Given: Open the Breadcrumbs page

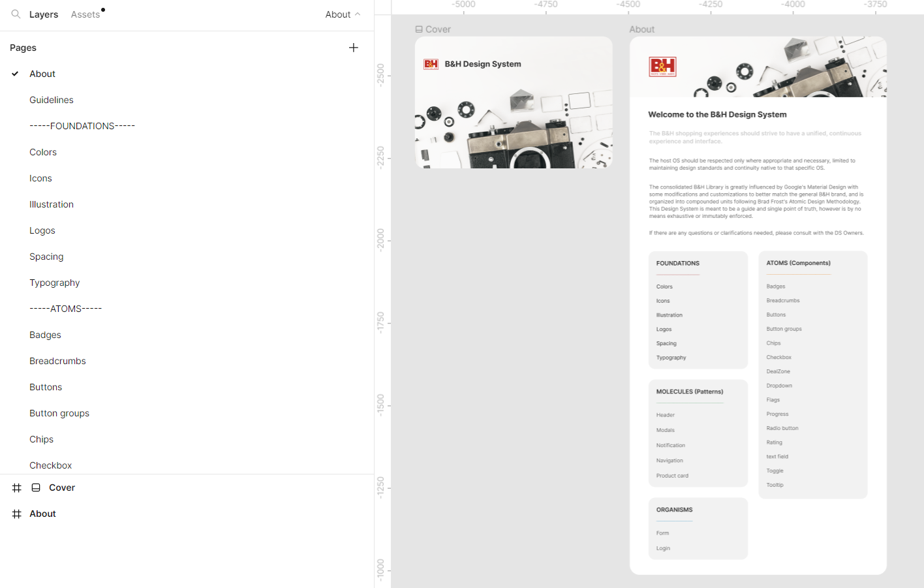Looking at the screenshot, I should 57,361.
